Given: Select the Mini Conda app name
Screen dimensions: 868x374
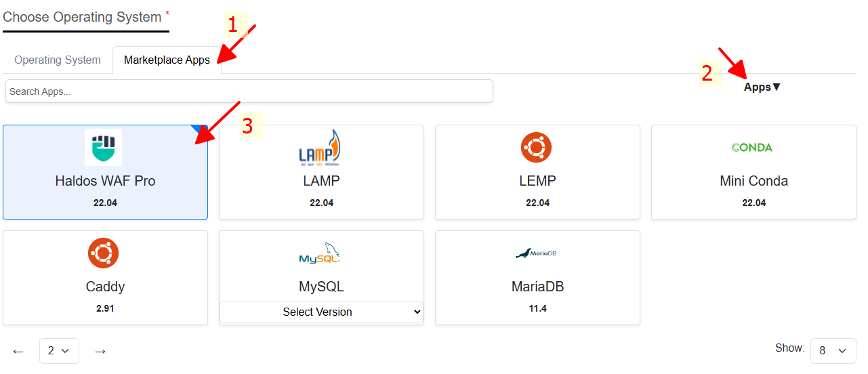Looking at the screenshot, I should 753,181.
